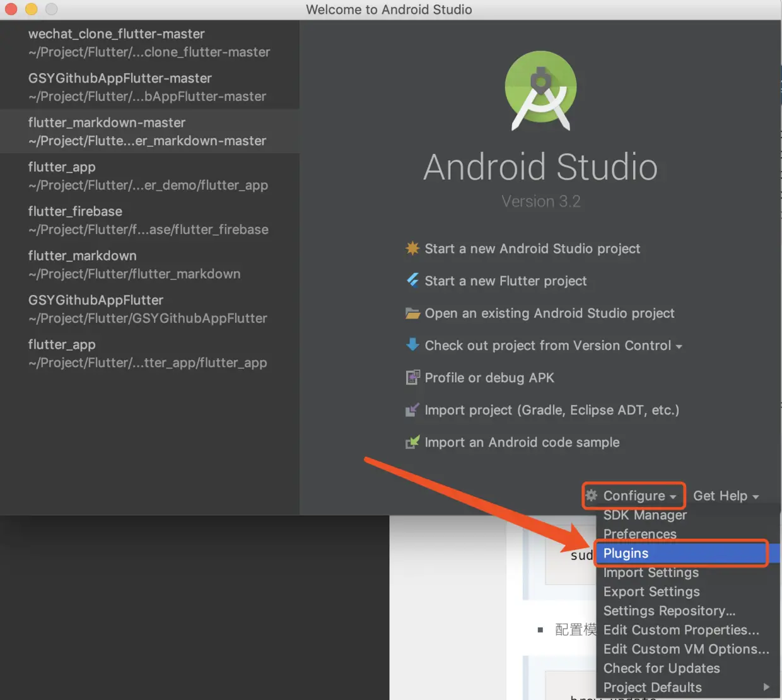Click the Flutter logo icon
The height and width of the screenshot is (700, 782).
click(x=412, y=280)
